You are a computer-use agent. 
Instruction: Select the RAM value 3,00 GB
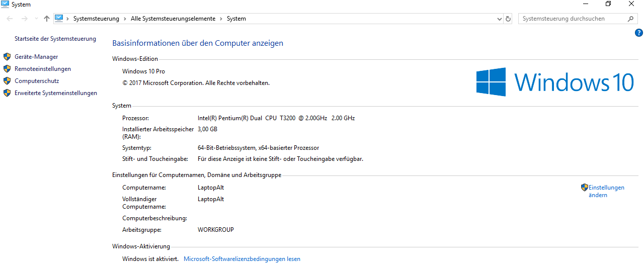point(207,129)
